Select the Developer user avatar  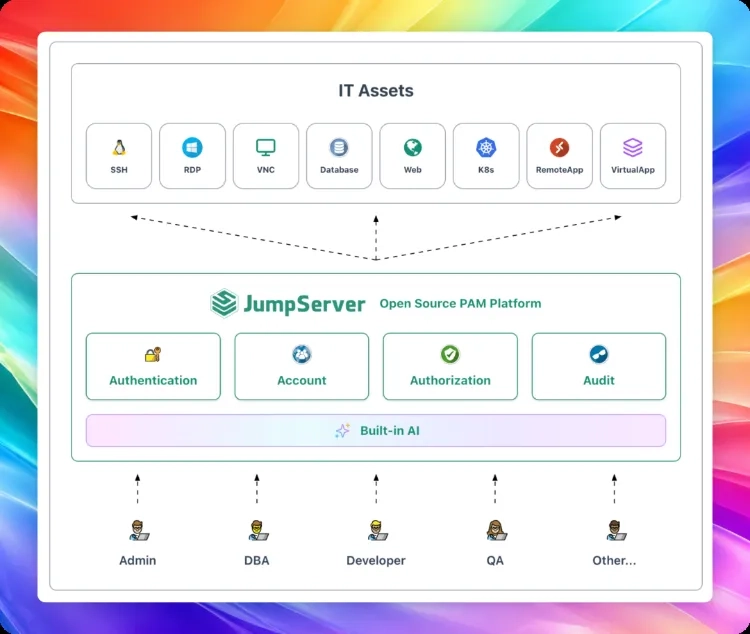point(377,531)
